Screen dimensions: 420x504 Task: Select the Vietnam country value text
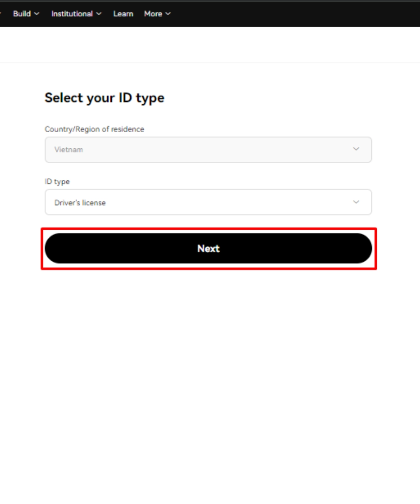68,150
